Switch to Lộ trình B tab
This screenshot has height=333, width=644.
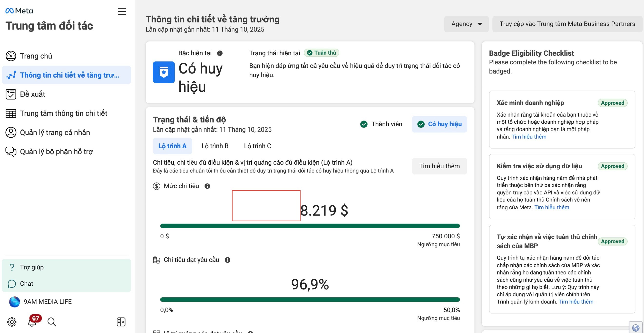tap(215, 146)
